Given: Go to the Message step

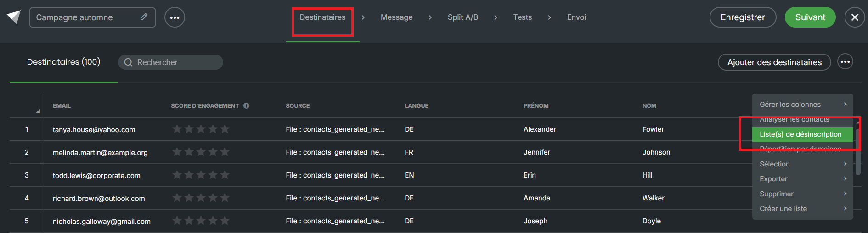Looking at the screenshot, I should coord(396,17).
